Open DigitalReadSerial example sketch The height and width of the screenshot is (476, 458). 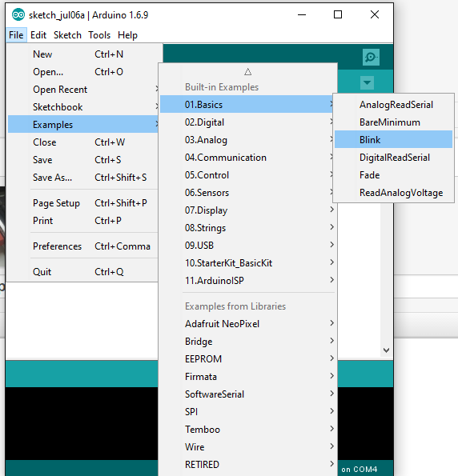[394, 158]
